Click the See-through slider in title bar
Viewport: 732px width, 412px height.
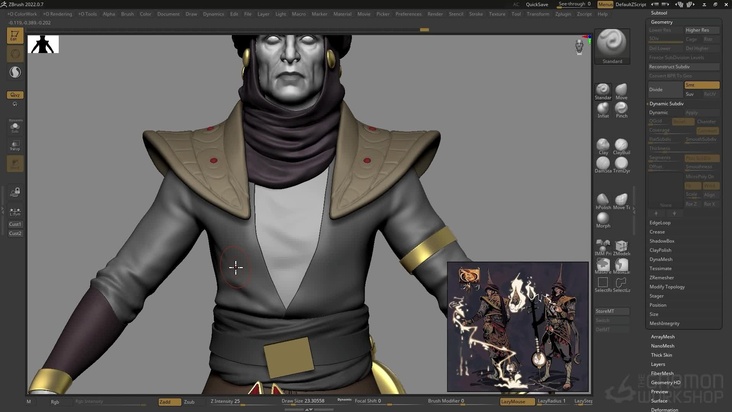(575, 4)
